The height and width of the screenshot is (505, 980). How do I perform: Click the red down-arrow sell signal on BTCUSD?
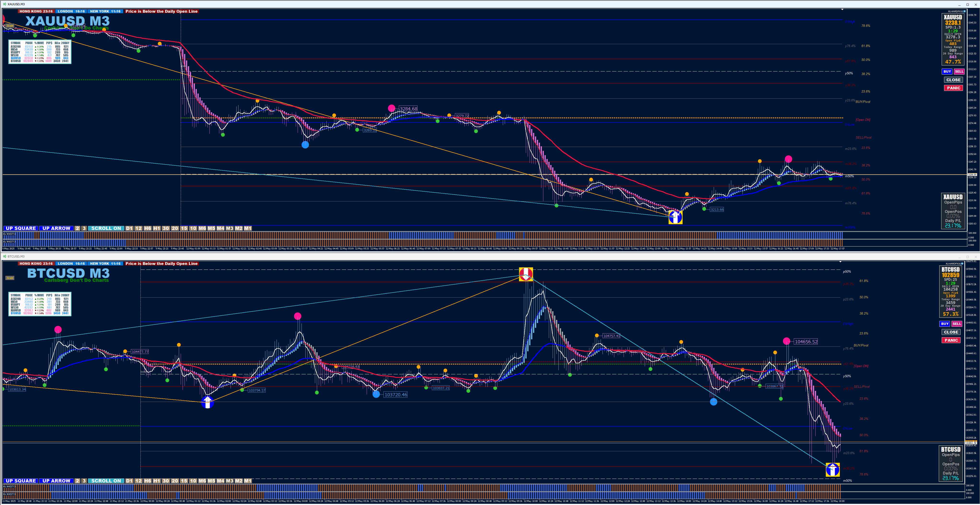point(526,274)
